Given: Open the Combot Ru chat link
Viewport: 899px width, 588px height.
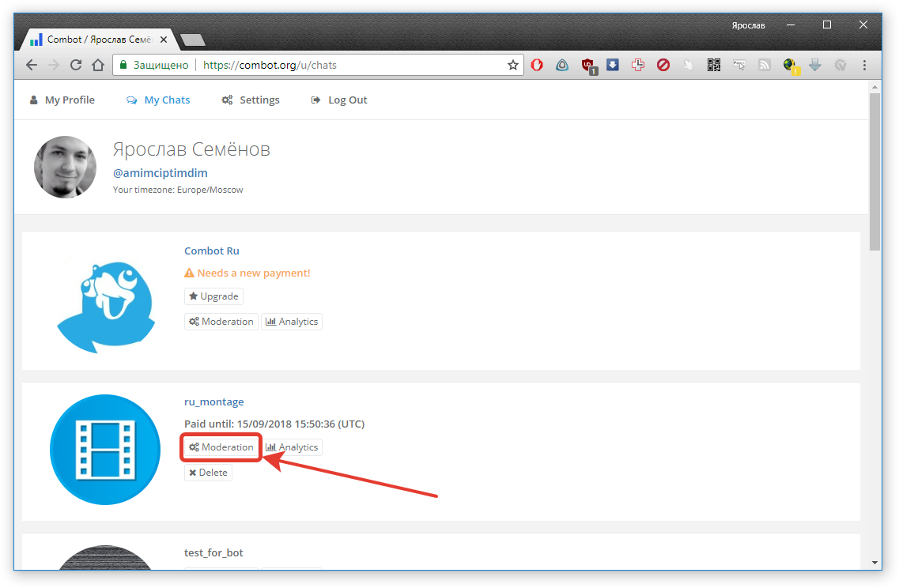Looking at the screenshot, I should coord(212,251).
